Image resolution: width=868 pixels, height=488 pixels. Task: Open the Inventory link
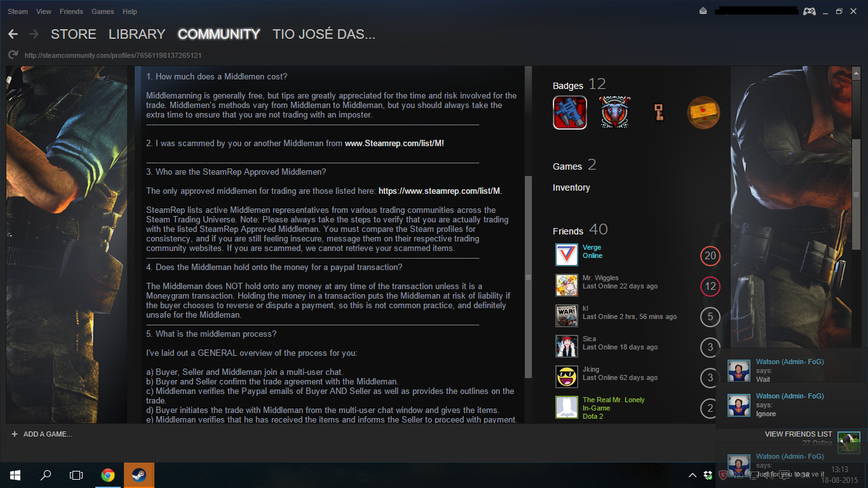coord(571,187)
